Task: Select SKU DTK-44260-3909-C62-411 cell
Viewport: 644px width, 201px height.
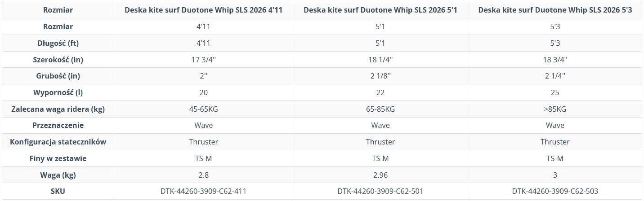Action: [203, 191]
